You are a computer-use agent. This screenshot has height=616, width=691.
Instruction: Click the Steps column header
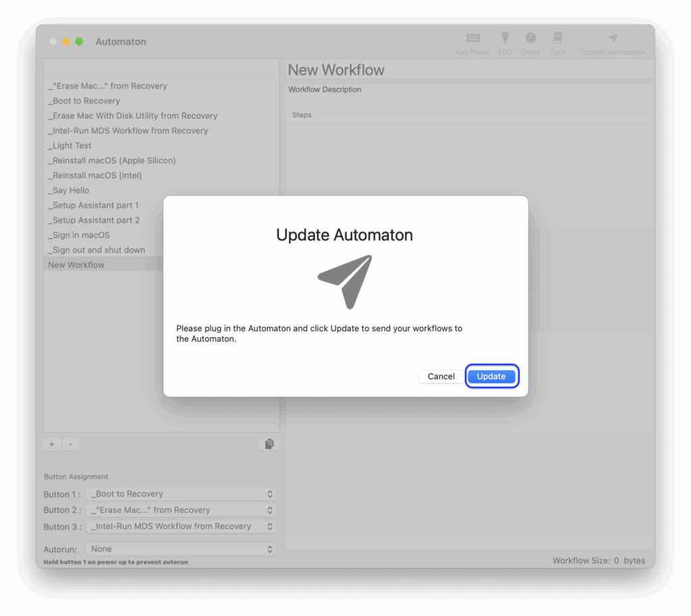(x=469, y=115)
